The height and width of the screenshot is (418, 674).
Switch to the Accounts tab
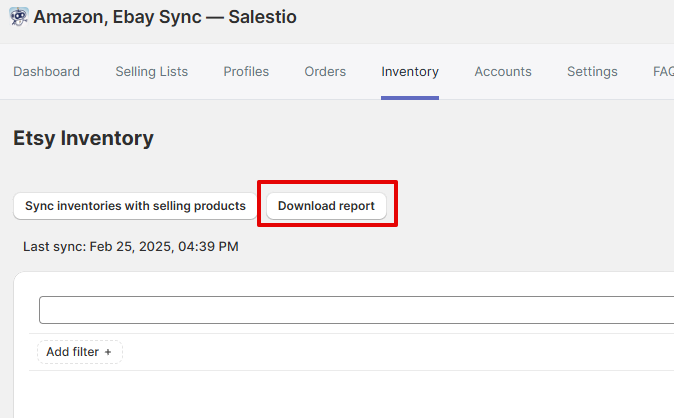click(x=503, y=71)
